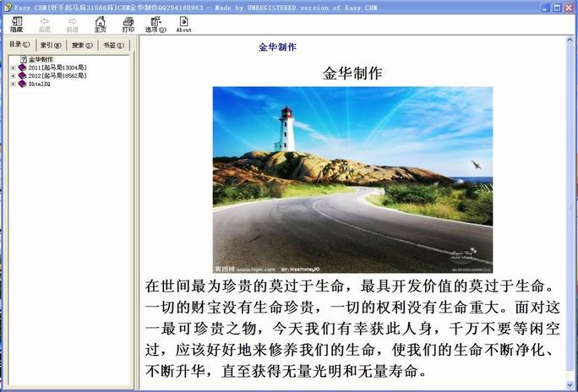Click the lighthouse road image

click(352, 179)
